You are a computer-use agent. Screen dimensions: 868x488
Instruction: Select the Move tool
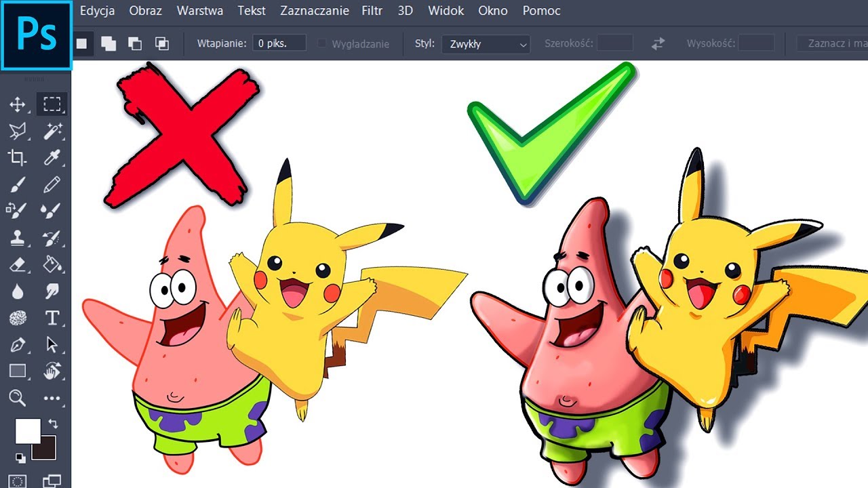point(17,104)
